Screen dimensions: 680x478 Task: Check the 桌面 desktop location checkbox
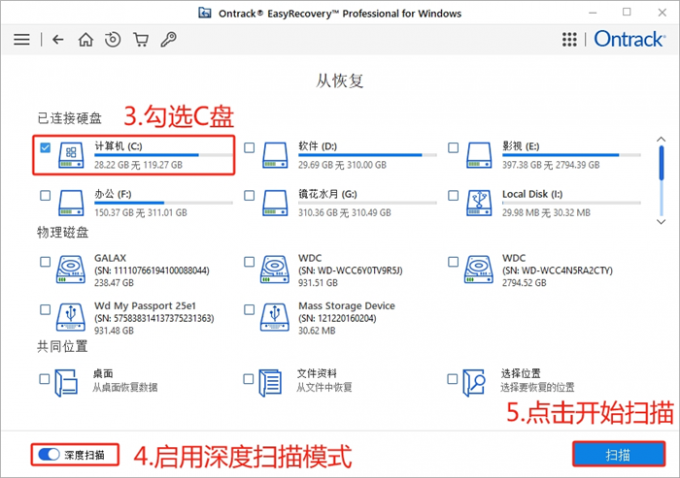click(45, 379)
